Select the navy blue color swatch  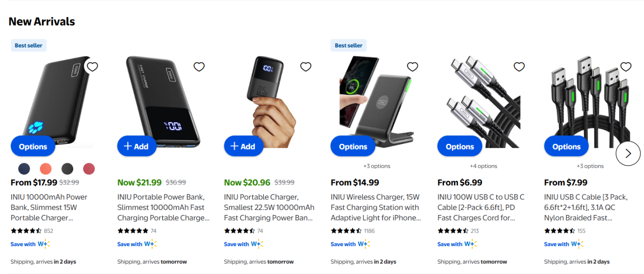[x=24, y=168]
